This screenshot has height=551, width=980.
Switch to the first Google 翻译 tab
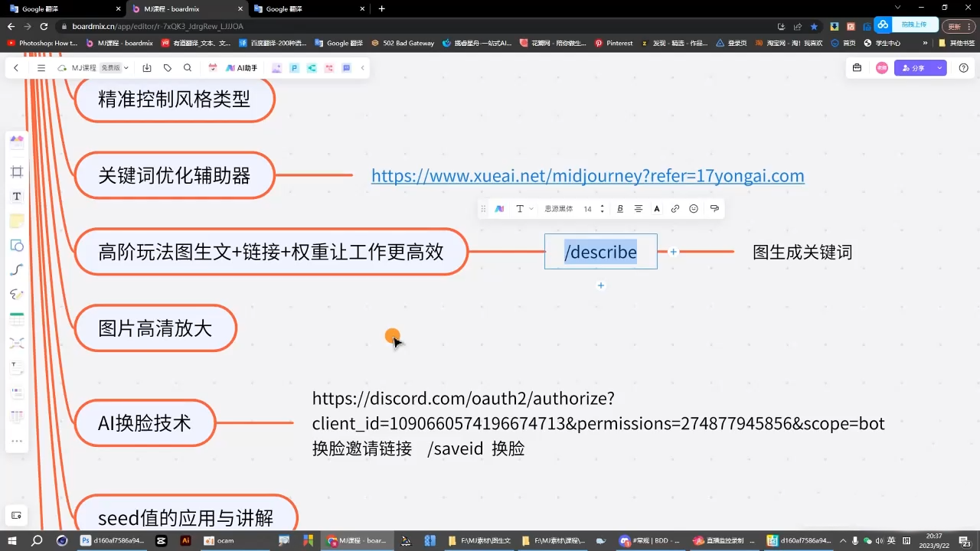click(x=61, y=8)
